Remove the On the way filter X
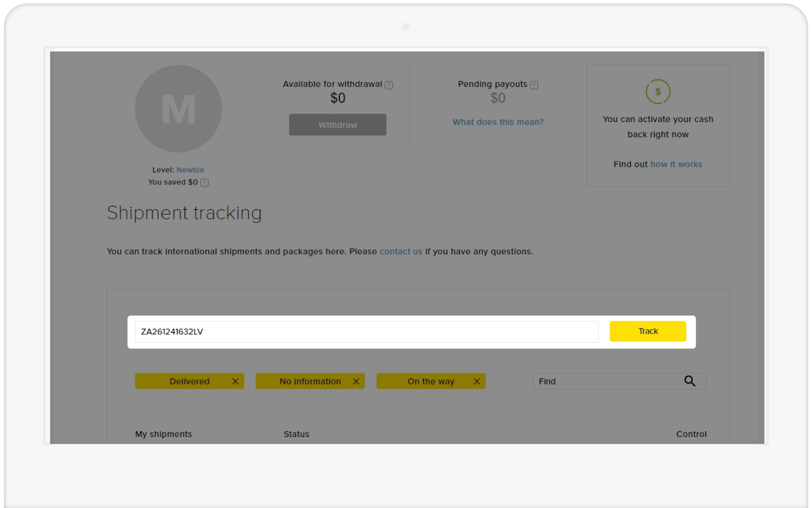812x508 pixels. [x=477, y=381]
